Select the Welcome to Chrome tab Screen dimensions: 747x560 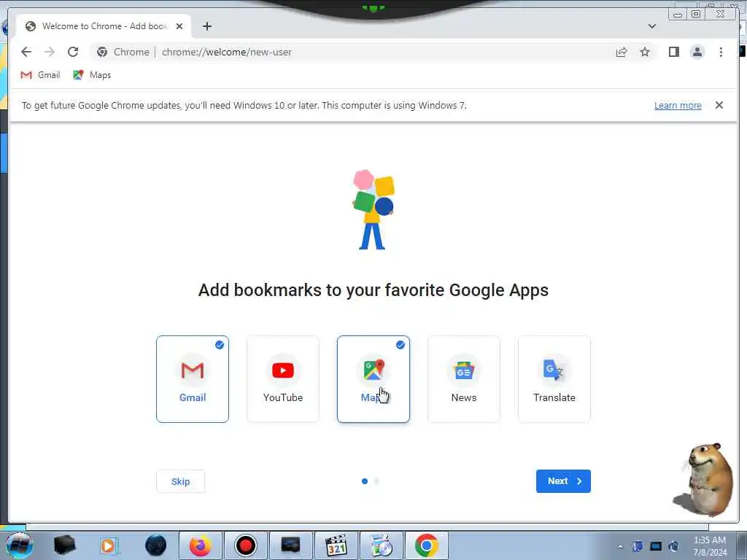pos(104,26)
